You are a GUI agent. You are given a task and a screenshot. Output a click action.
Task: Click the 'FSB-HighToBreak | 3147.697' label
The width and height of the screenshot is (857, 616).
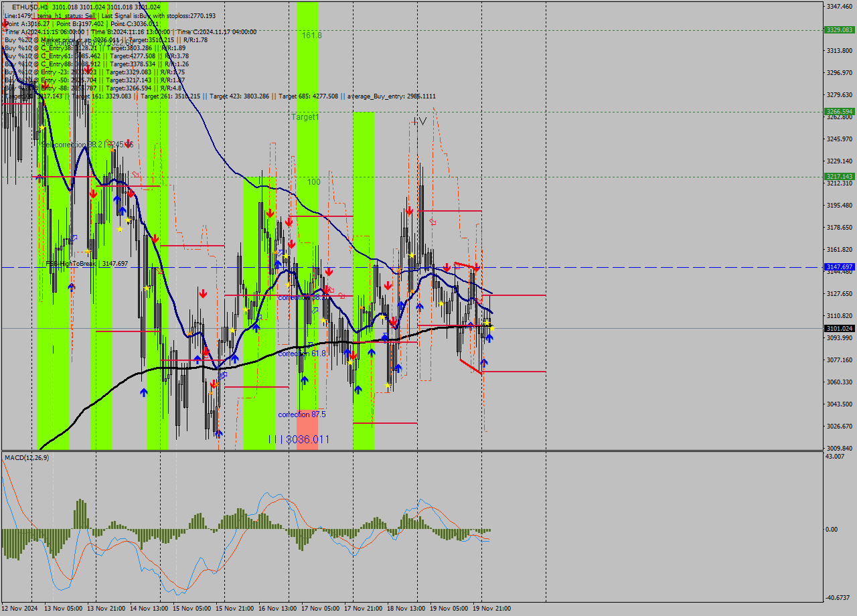click(x=86, y=264)
